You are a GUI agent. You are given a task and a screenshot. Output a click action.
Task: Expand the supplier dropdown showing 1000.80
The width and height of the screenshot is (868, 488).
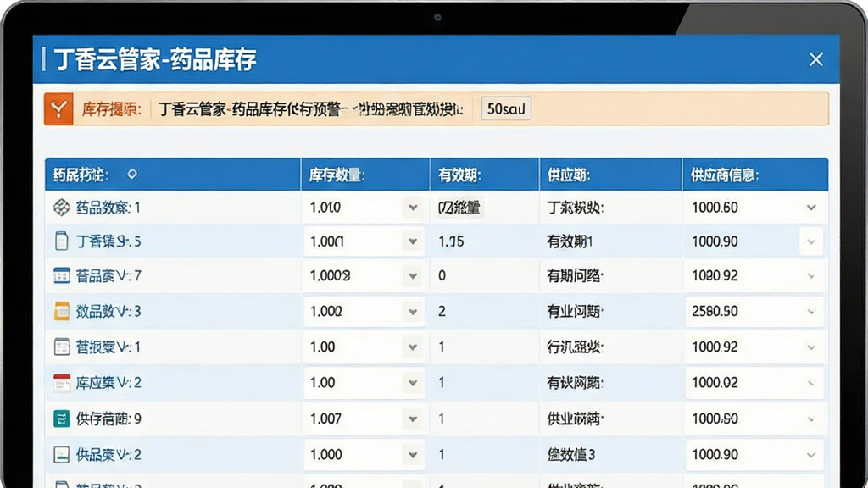tap(811, 419)
